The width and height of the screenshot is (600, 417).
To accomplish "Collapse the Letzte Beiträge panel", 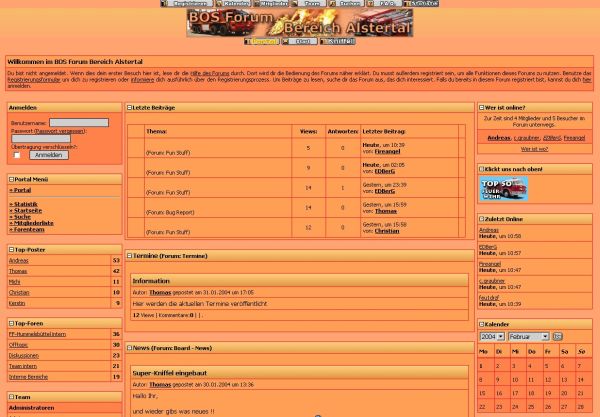I will tap(130, 107).
